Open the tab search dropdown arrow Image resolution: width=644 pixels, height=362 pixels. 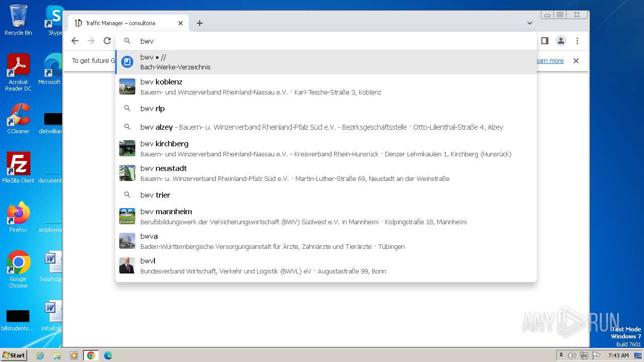(x=530, y=23)
